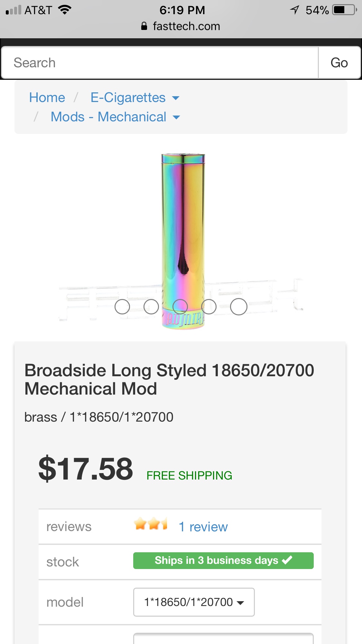Open the 1 review link

203,527
